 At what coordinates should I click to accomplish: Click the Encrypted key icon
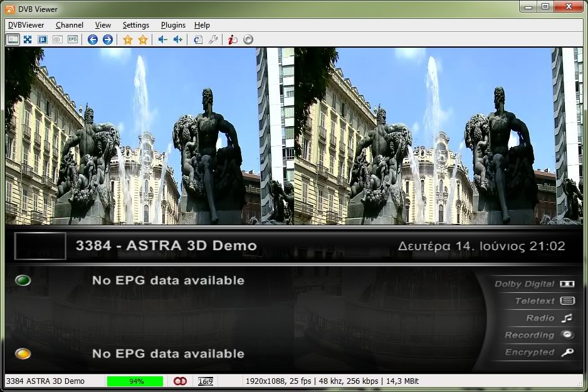click(x=567, y=352)
